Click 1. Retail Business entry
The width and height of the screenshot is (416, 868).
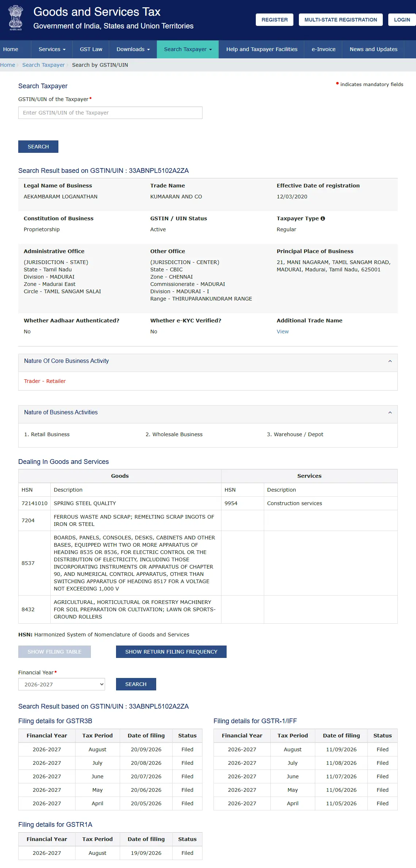[x=47, y=434]
